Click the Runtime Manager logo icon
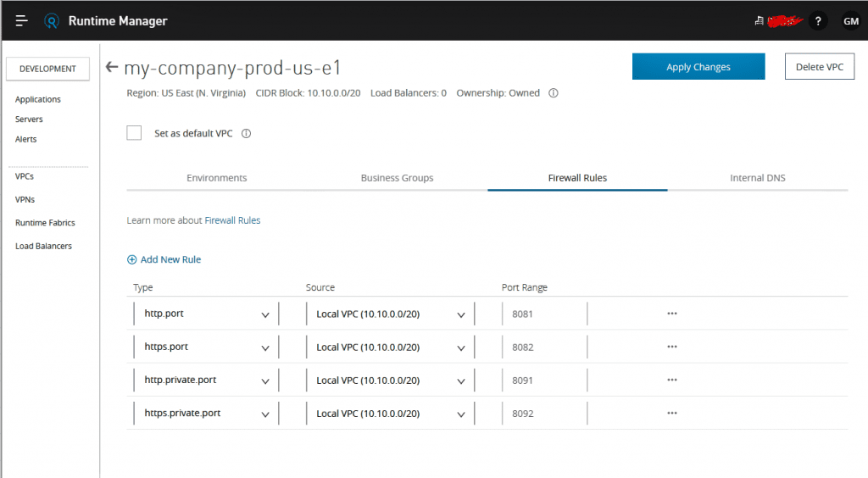This screenshot has height=478, width=868. point(52,21)
